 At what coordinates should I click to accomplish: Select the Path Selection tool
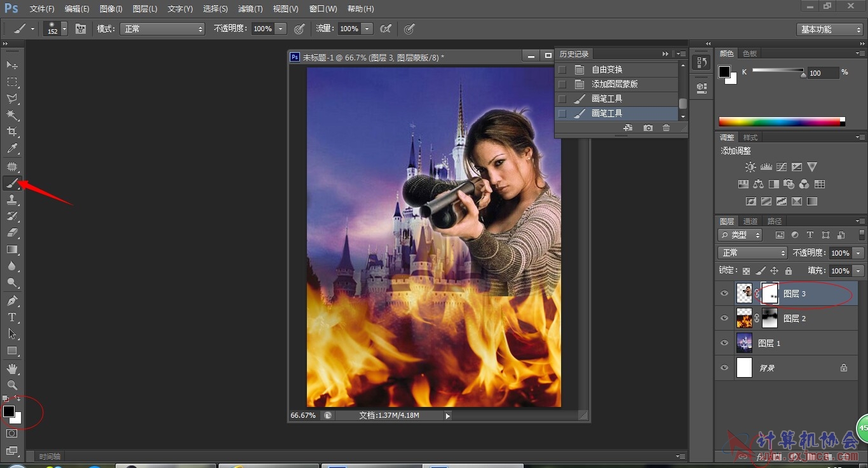click(12, 333)
